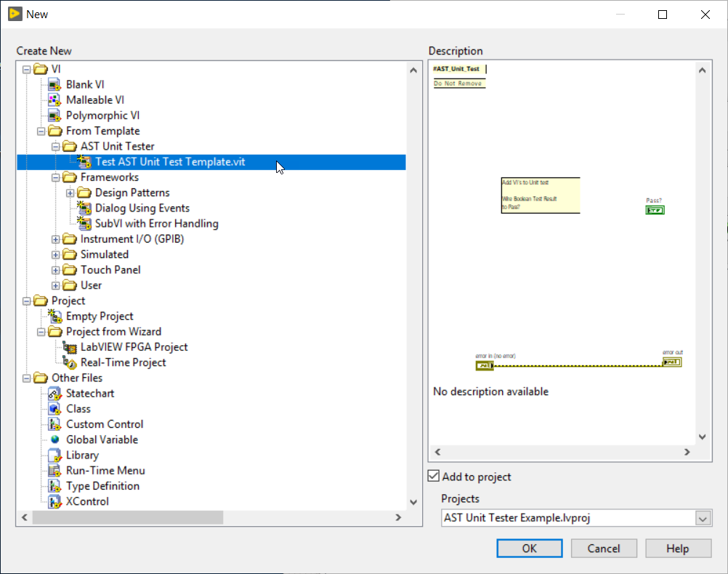Viewport: 728px width, 574px height.
Task: Click the Description pane scroll-down arrow
Action: point(703,437)
